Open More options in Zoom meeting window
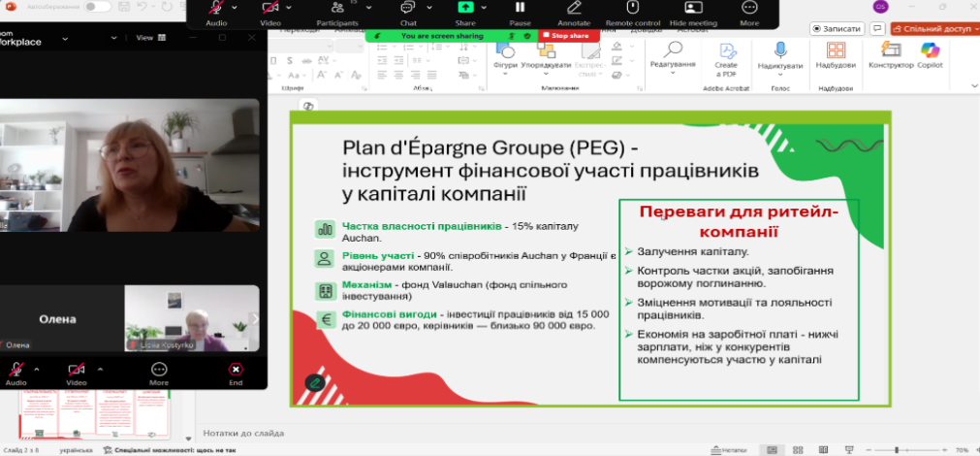 click(159, 374)
